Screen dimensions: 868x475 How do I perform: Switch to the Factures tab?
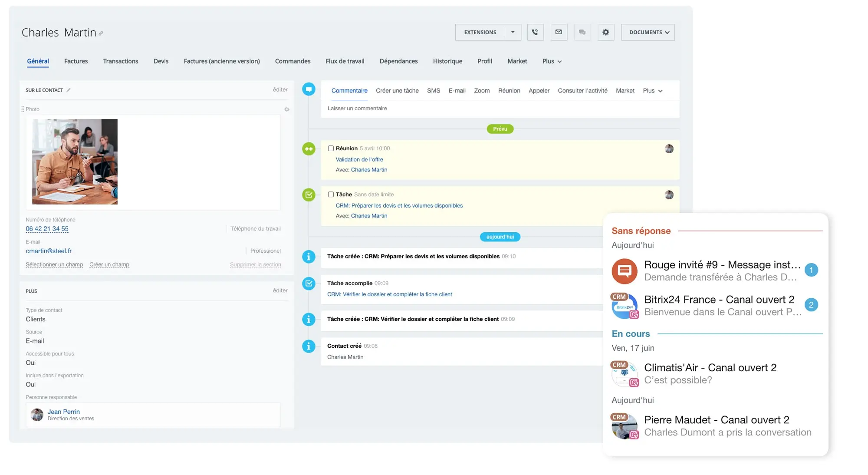76,61
